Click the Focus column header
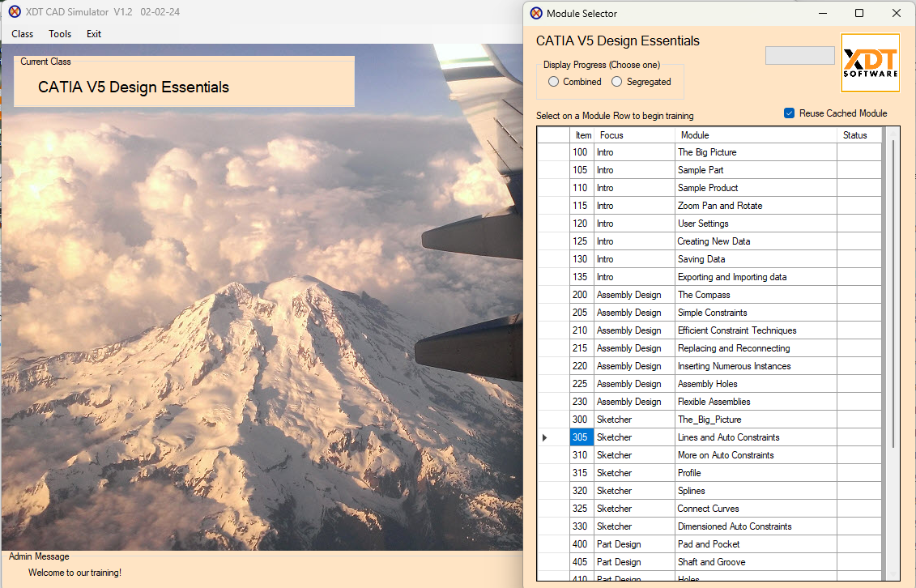Screen dimensions: 916x588 [x=634, y=135]
